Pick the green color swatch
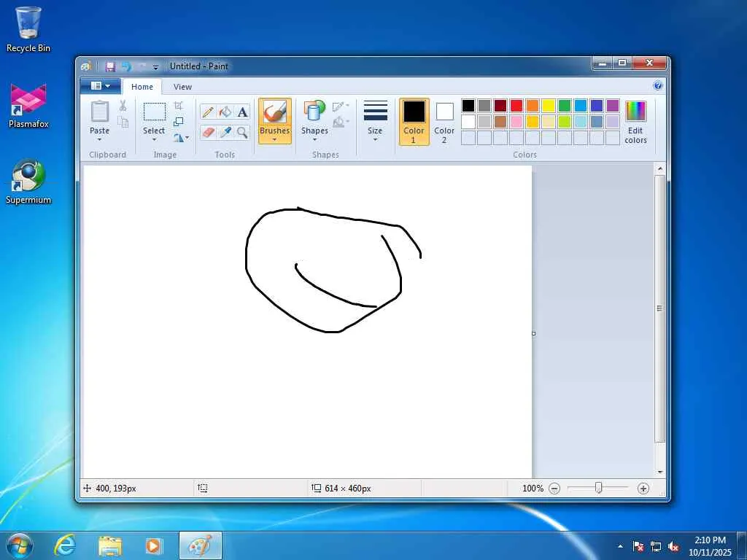 click(x=565, y=106)
